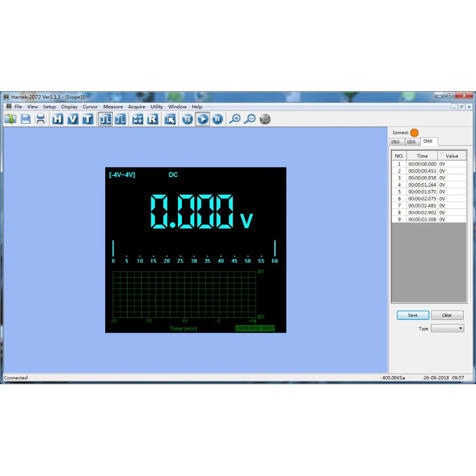
Task: Click the Connected status bar text
Action: pos(16,377)
